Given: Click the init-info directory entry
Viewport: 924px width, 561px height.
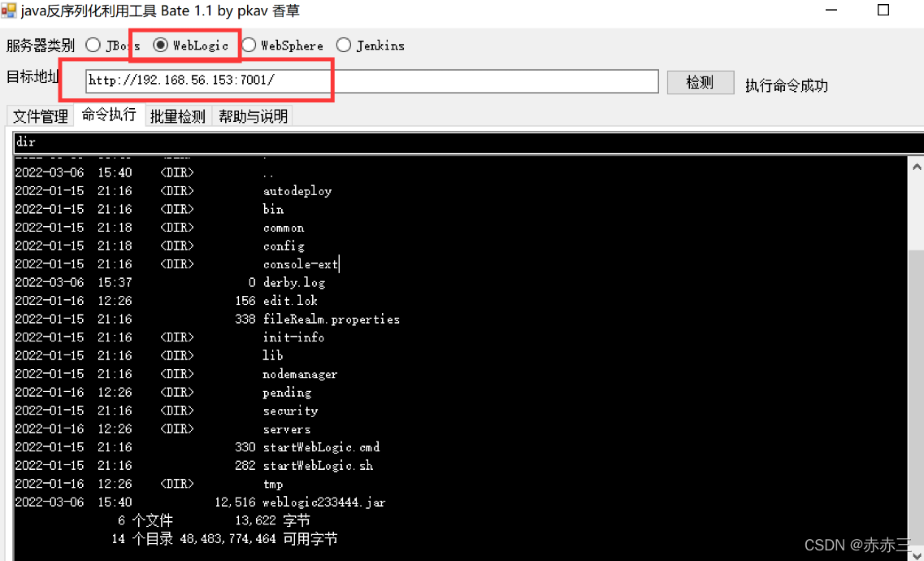Looking at the screenshot, I should [x=293, y=337].
